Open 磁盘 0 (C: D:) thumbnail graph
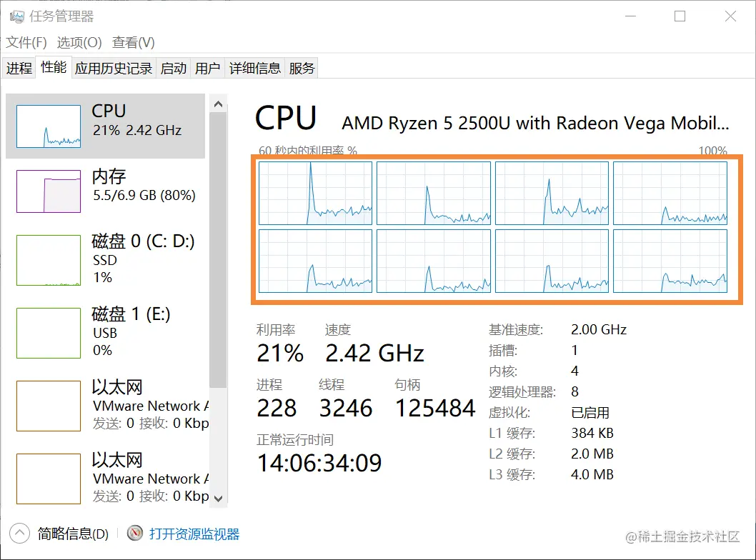This screenshot has width=756, height=560. (x=49, y=260)
